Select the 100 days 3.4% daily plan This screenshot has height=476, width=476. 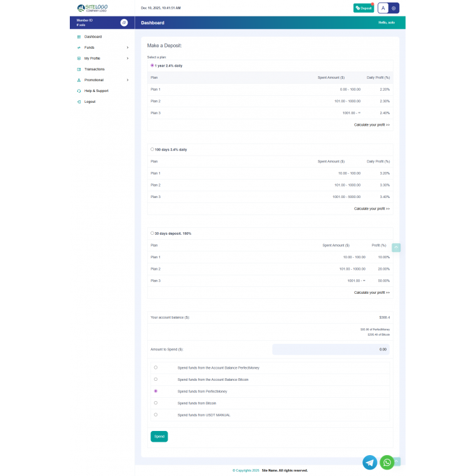pos(152,149)
